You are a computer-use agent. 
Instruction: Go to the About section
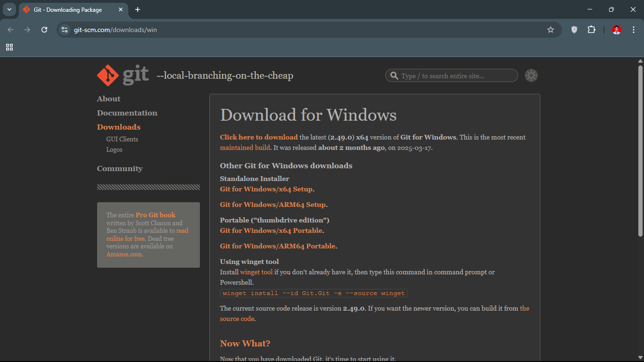(108, 99)
